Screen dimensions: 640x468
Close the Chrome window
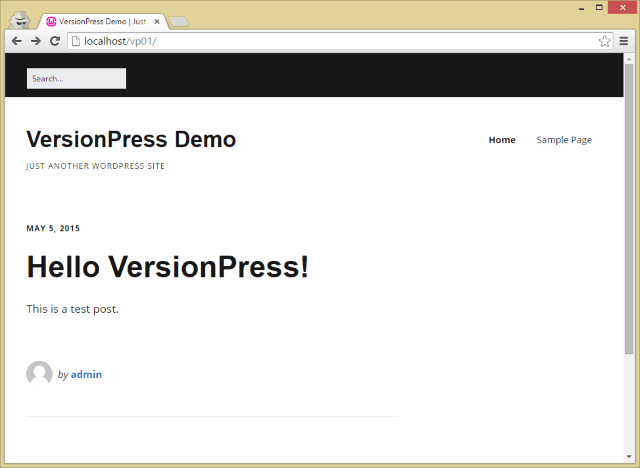[623, 7]
